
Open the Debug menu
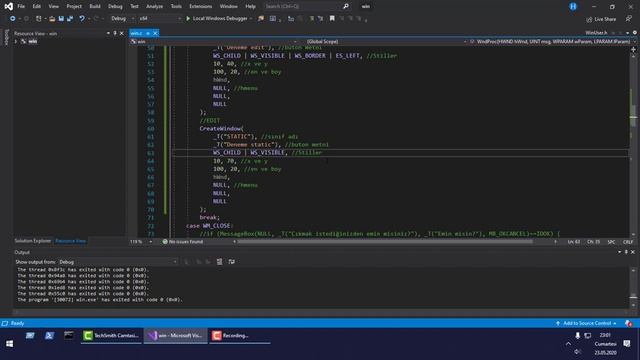tap(115, 7)
